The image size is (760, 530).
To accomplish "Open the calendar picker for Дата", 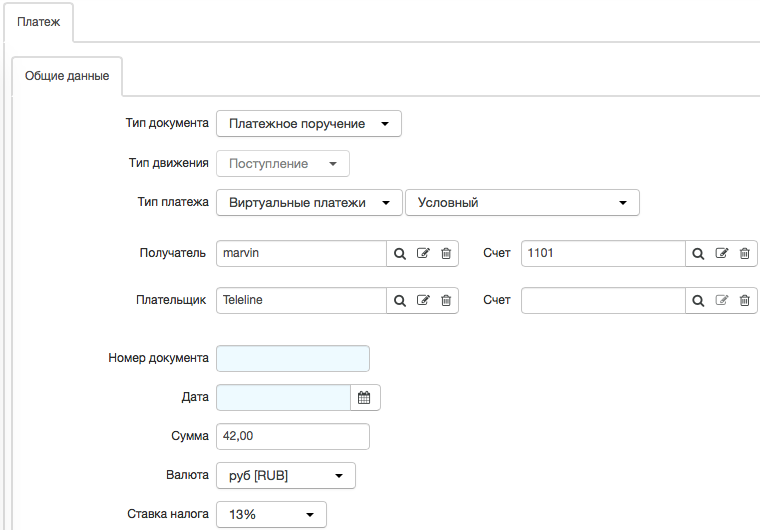I will 364,398.
